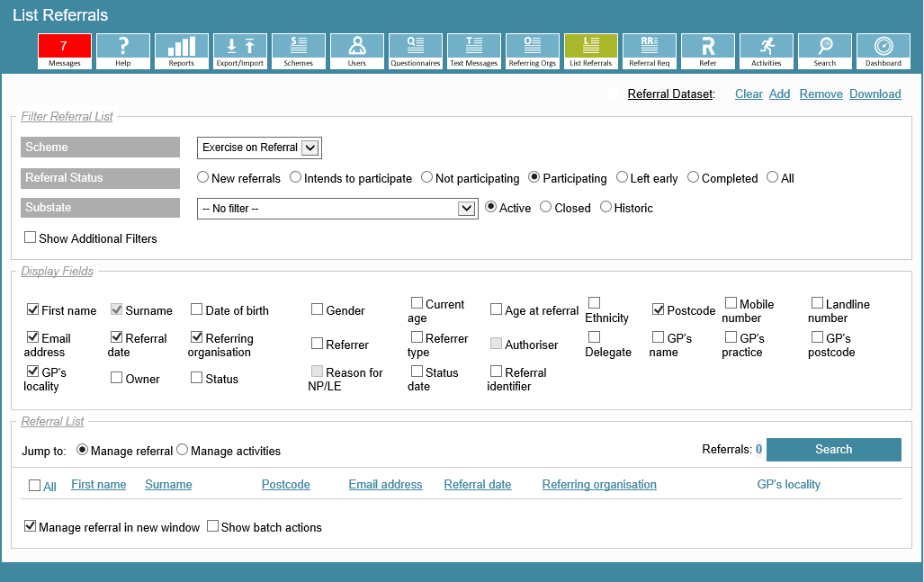Open the Export/Import icon
The width and height of the screenshot is (924, 582).
coord(240,51)
